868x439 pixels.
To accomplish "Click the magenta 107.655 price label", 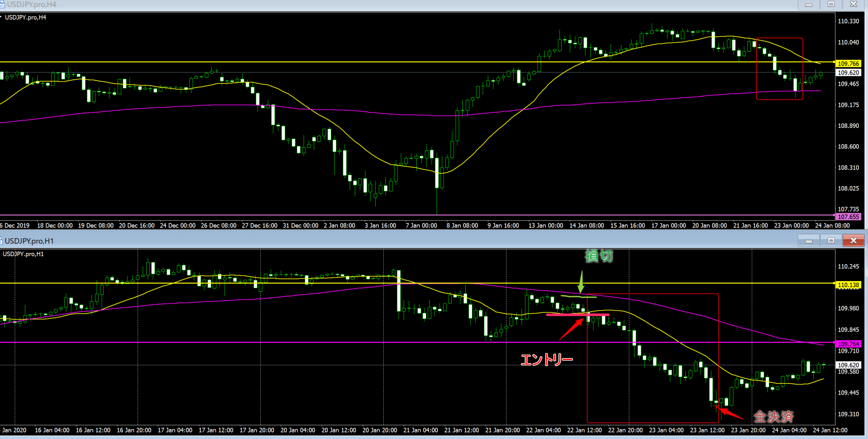I will [848, 217].
